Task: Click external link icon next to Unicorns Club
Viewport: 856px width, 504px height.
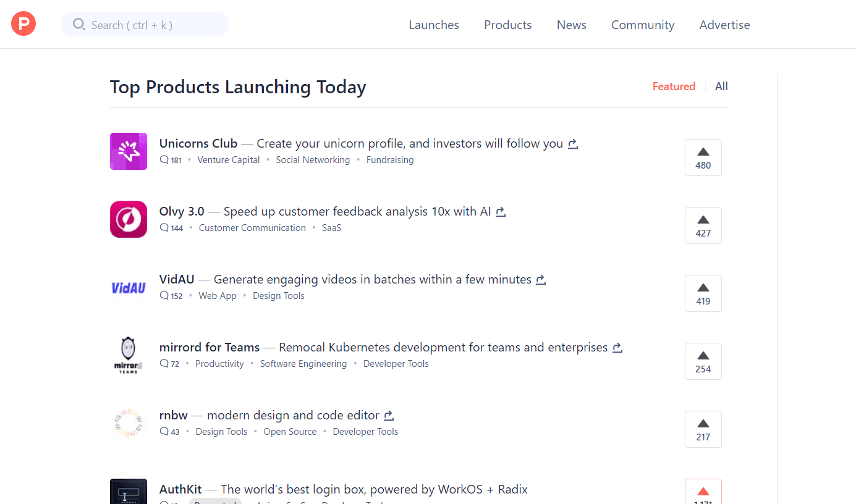Action: [x=573, y=144]
